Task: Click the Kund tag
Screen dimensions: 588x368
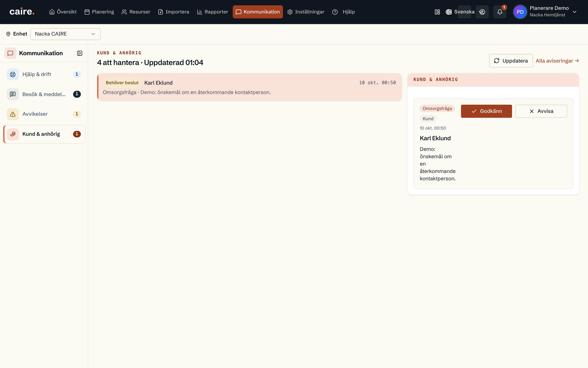Action: [x=428, y=119]
